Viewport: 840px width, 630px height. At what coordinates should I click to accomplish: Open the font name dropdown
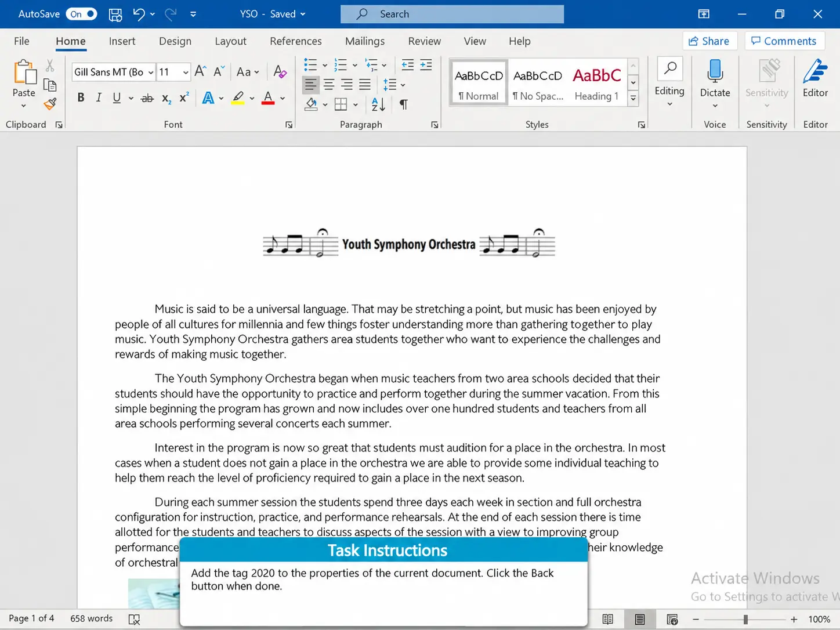pyautogui.click(x=151, y=73)
